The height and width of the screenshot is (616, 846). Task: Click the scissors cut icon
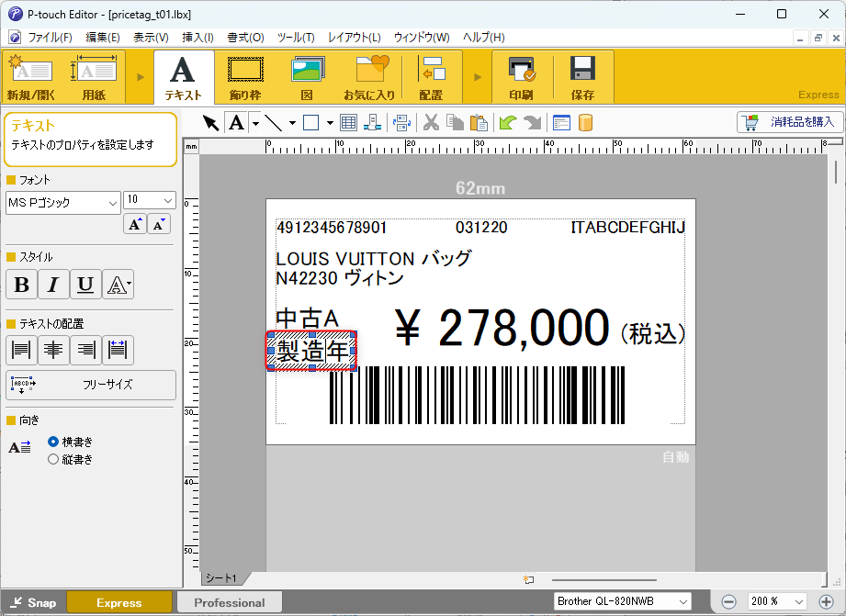[431, 123]
